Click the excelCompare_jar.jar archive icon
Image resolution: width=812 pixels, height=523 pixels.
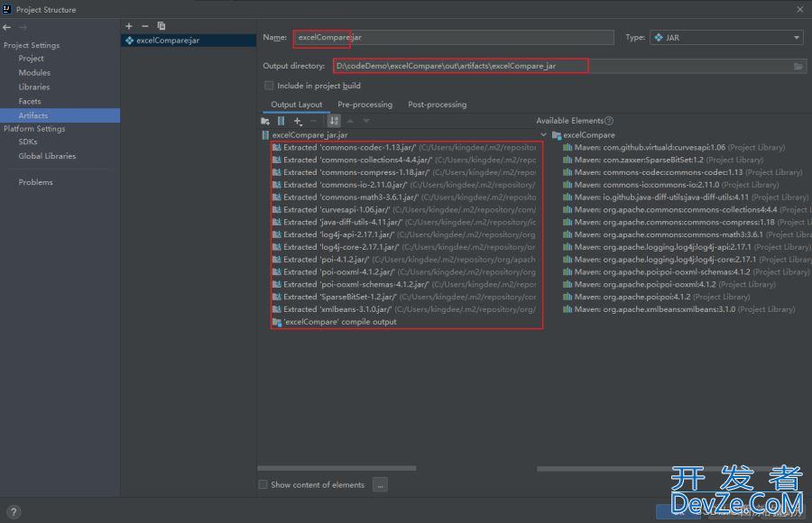tap(265, 135)
